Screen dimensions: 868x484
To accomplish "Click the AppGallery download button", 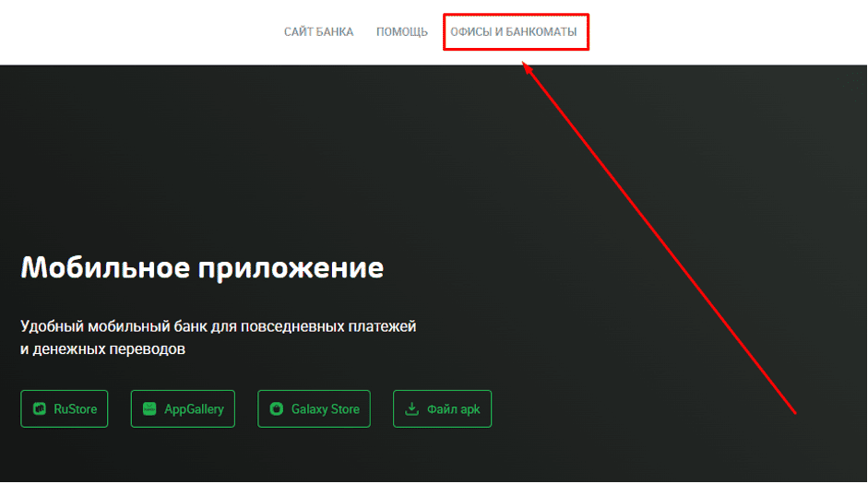I will click(x=183, y=408).
